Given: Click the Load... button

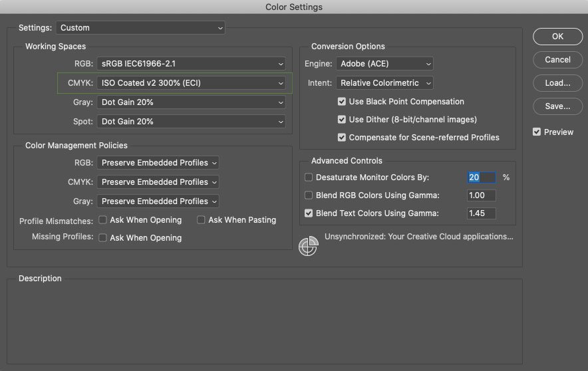Looking at the screenshot, I should coord(557,83).
